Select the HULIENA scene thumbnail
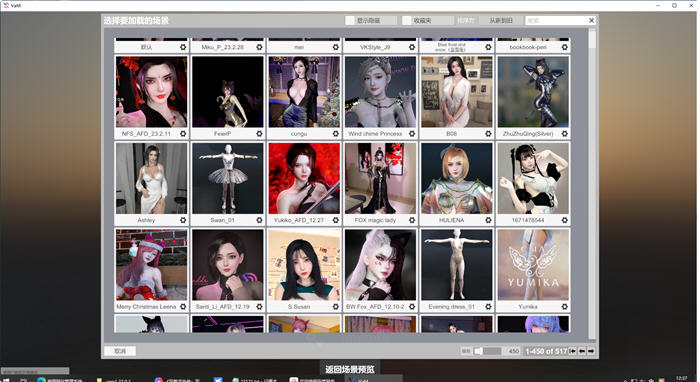The width and height of the screenshot is (700, 382). (x=457, y=179)
